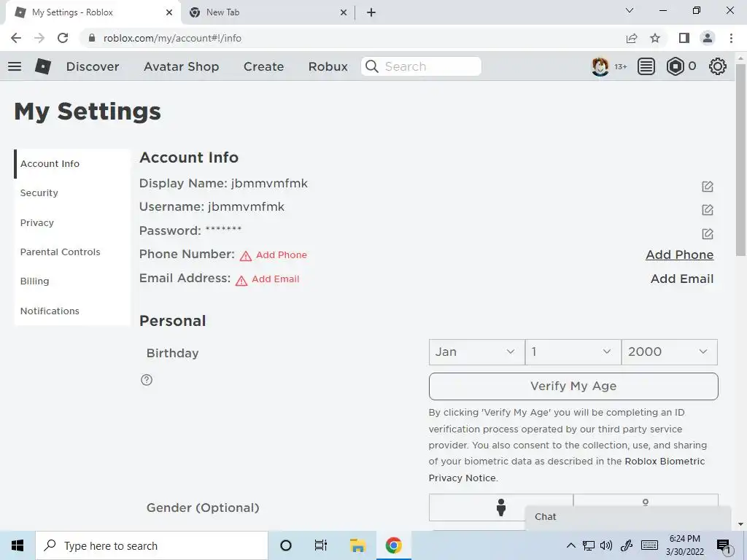Image resolution: width=747 pixels, height=560 pixels.
Task: Go to Discover in top navigation
Action: coord(93,66)
